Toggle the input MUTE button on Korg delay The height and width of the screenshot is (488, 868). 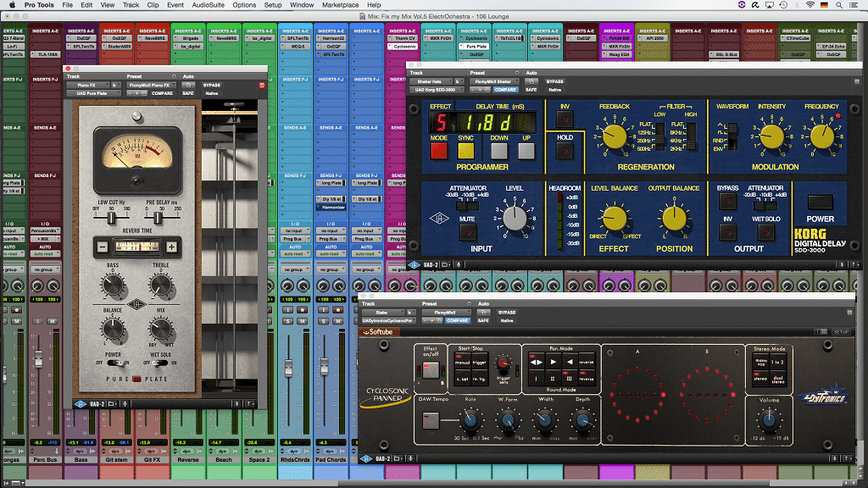[467, 232]
